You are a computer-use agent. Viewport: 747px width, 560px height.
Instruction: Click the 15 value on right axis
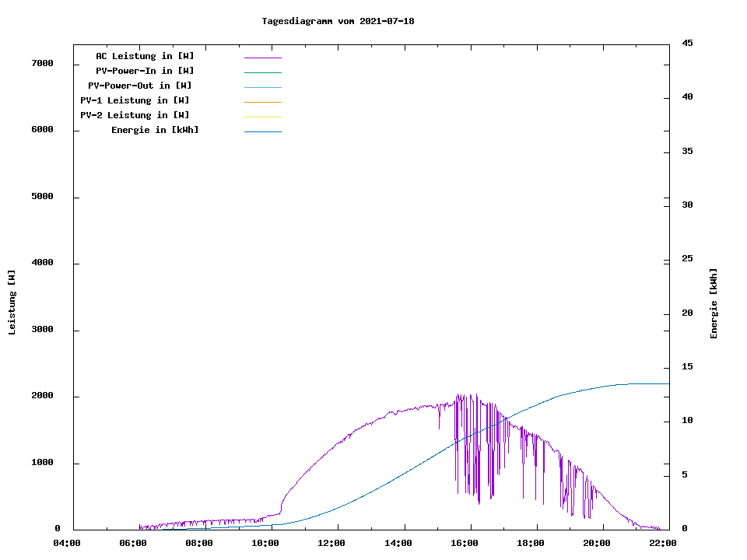[688, 366]
